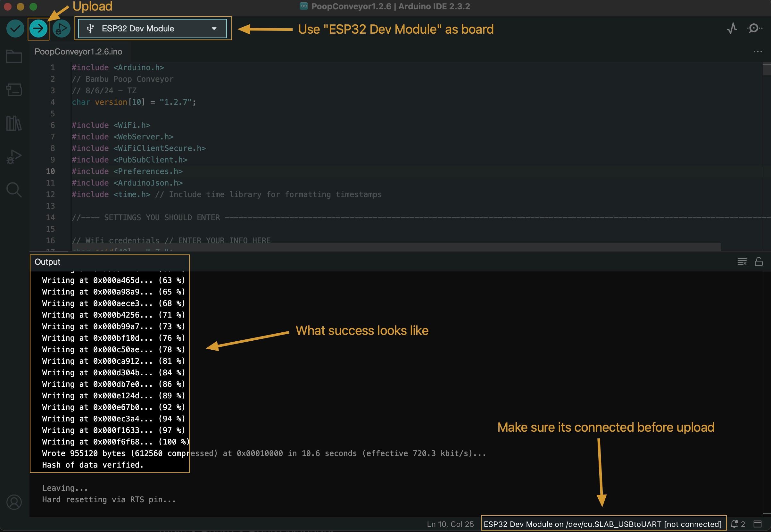The width and height of the screenshot is (771, 532).
Task: Click the editor vertical scrollbar
Action: point(767,69)
